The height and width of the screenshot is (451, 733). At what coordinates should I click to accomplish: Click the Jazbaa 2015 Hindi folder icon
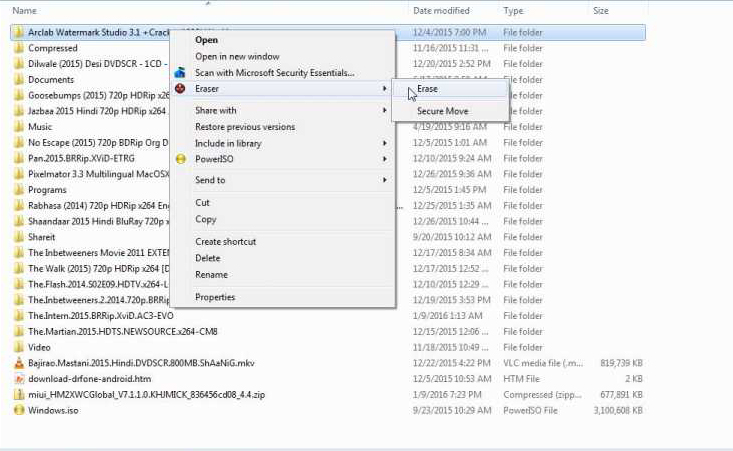[19, 111]
